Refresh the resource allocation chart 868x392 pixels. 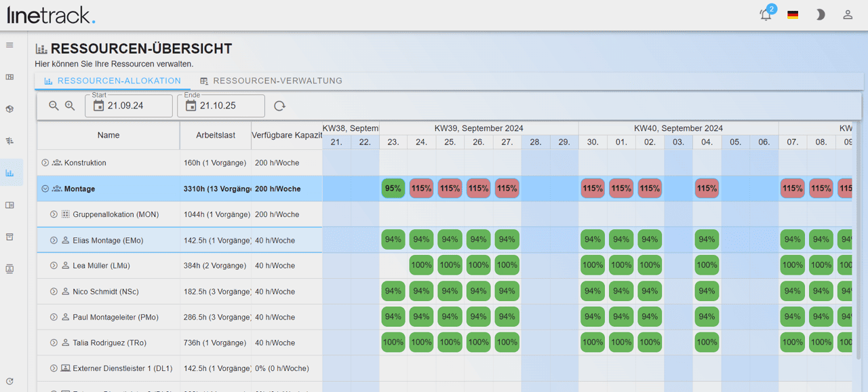pos(279,106)
